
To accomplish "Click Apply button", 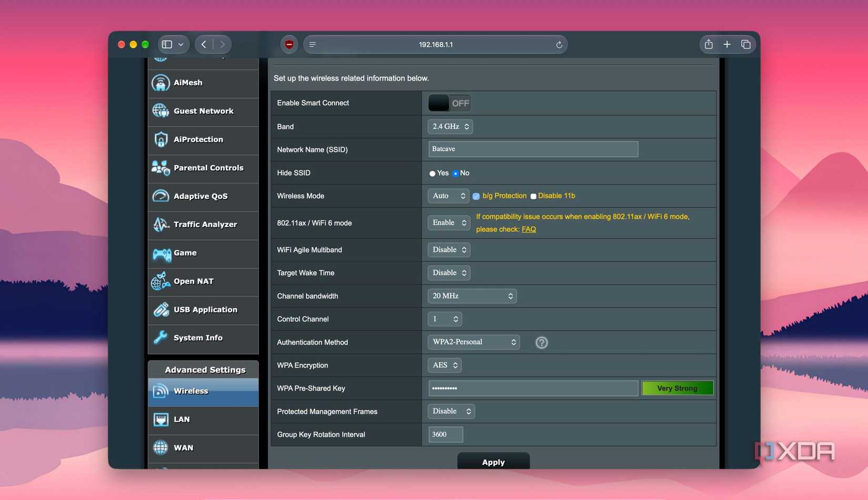I will pyautogui.click(x=493, y=461).
